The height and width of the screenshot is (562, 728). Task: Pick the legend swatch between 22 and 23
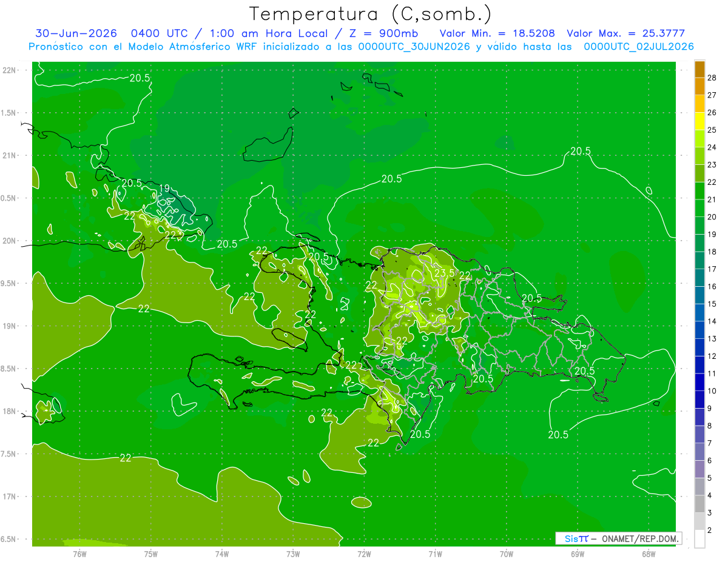(699, 173)
